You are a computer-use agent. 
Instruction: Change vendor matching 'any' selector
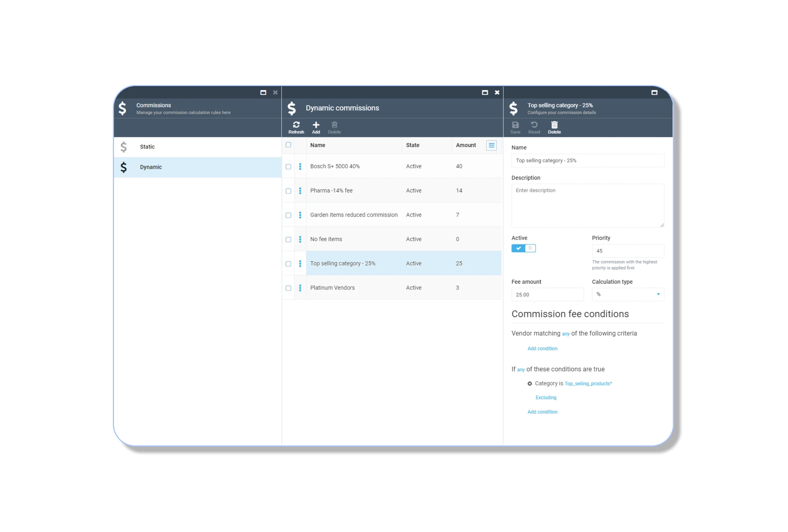click(x=566, y=334)
